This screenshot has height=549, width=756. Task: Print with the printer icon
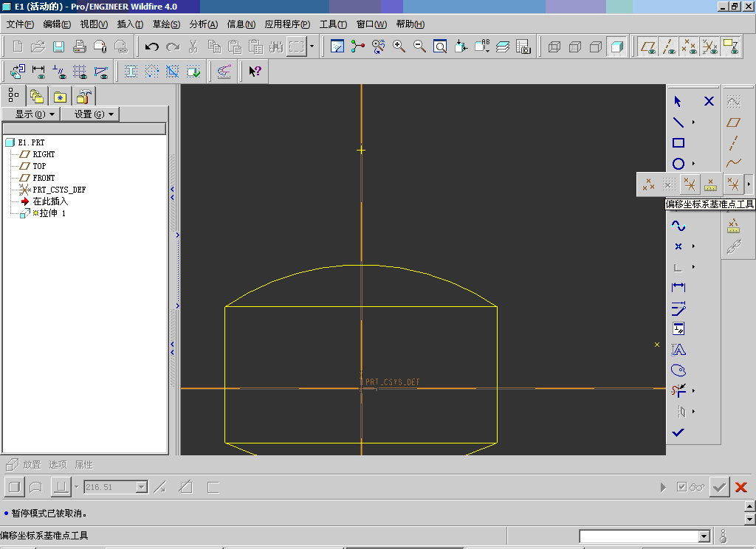point(79,46)
